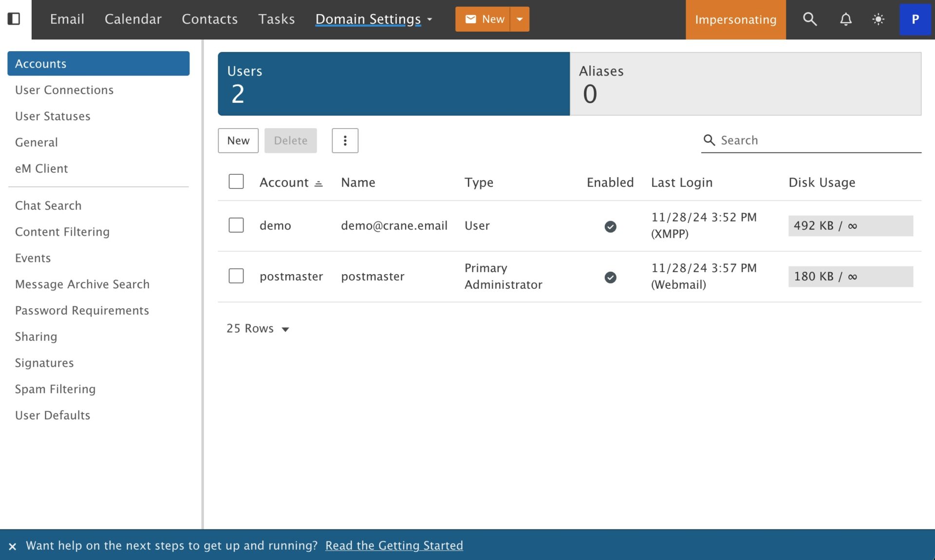This screenshot has width=935, height=560.
Task: Click the accounts Search field
Action: 818,140
